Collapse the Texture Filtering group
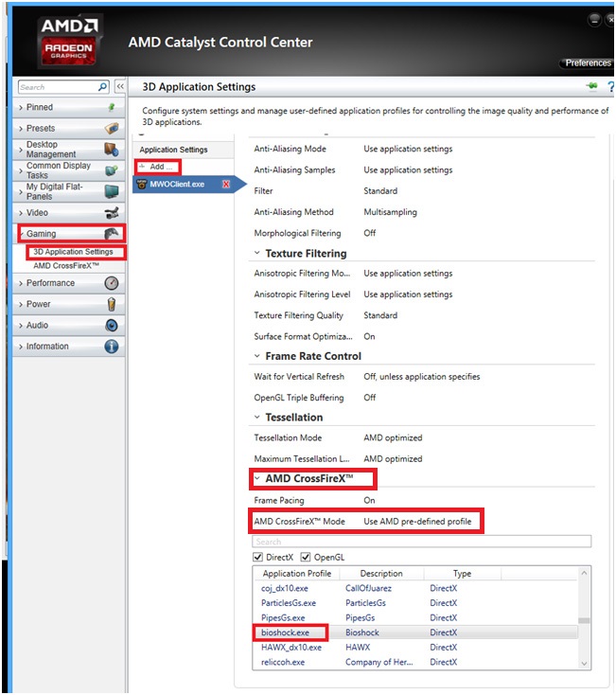The width and height of the screenshot is (616, 695). [x=256, y=253]
